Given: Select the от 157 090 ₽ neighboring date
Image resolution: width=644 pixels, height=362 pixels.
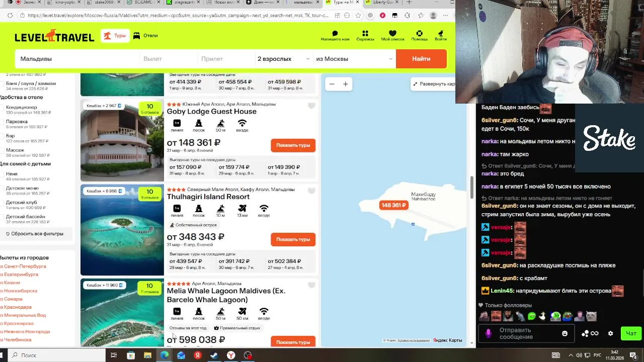Looking at the screenshot, I should tap(186, 170).
